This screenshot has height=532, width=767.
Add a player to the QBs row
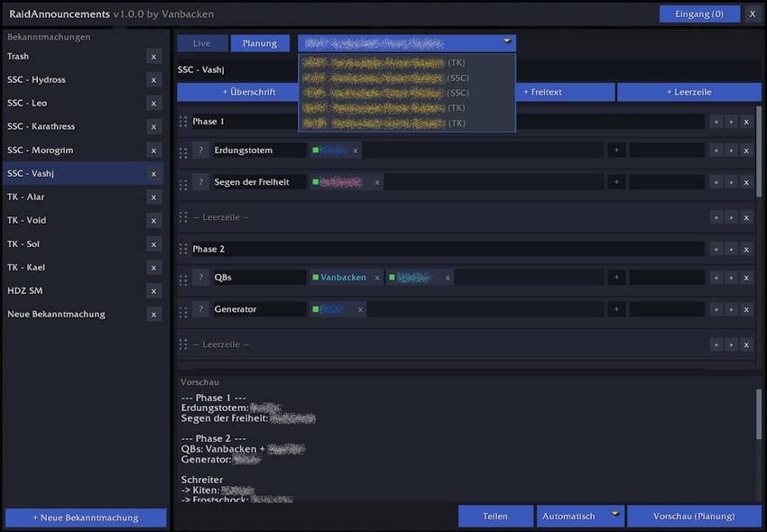pos(616,277)
